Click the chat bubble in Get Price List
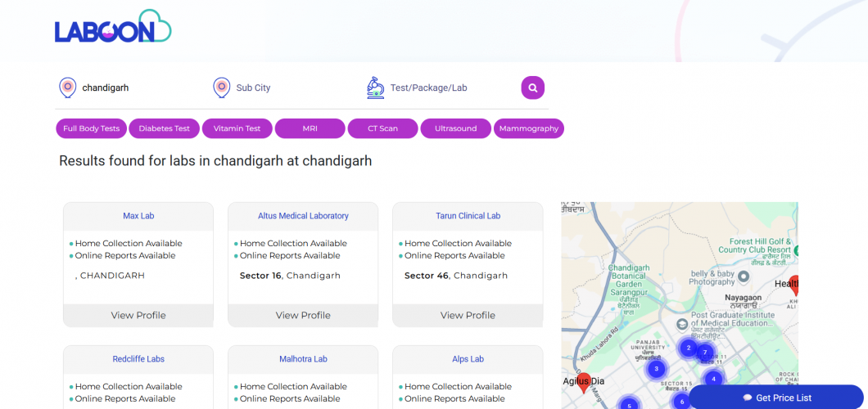 748,398
